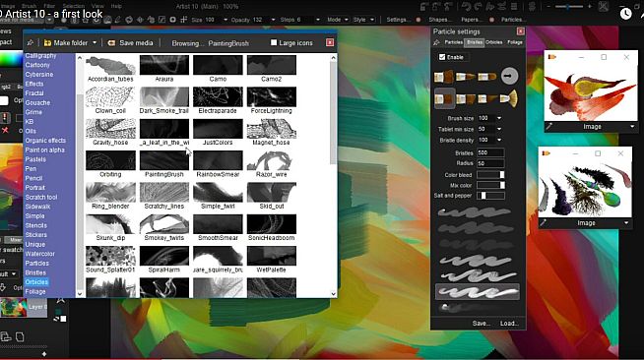Click the round gray arrow brush button
This screenshot has height=360, width=644.
click(x=509, y=76)
